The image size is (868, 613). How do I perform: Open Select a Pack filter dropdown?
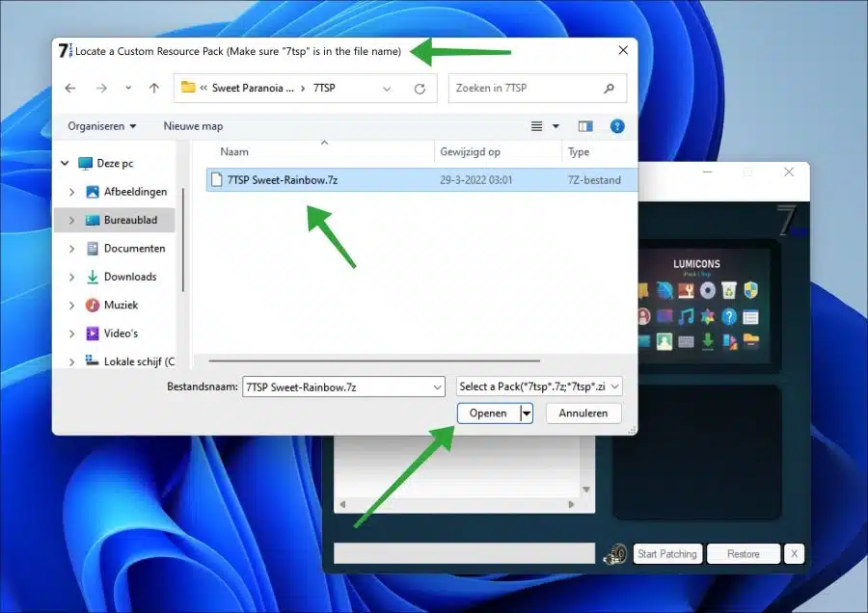point(539,386)
